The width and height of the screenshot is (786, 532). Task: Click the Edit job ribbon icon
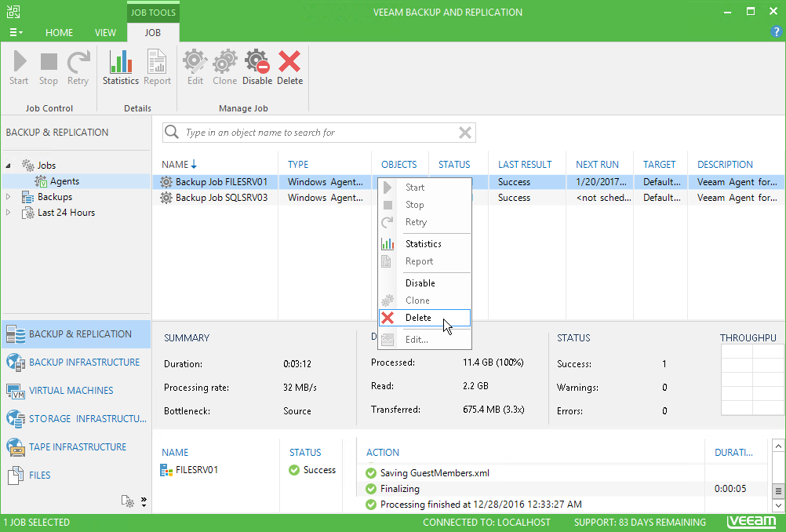click(195, 67)
